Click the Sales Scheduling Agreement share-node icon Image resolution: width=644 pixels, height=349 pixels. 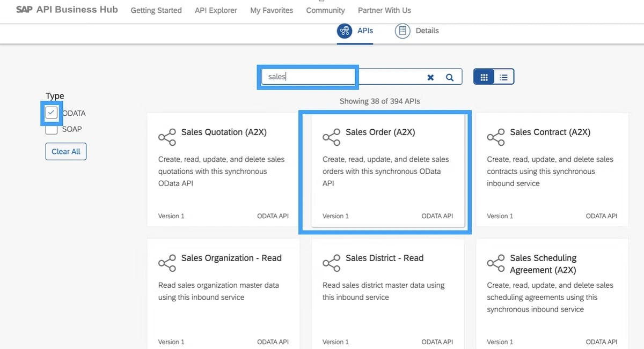pyautogui.click(x=496, y=263)
